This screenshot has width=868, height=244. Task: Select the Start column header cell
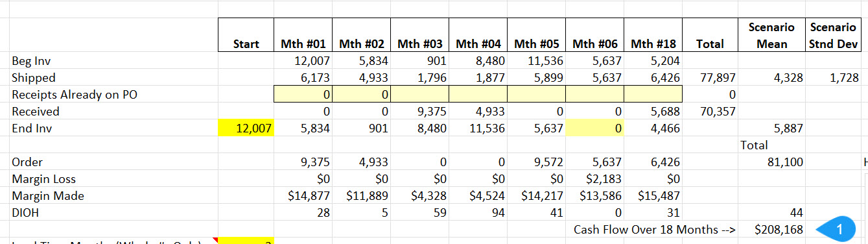point(246,36)
